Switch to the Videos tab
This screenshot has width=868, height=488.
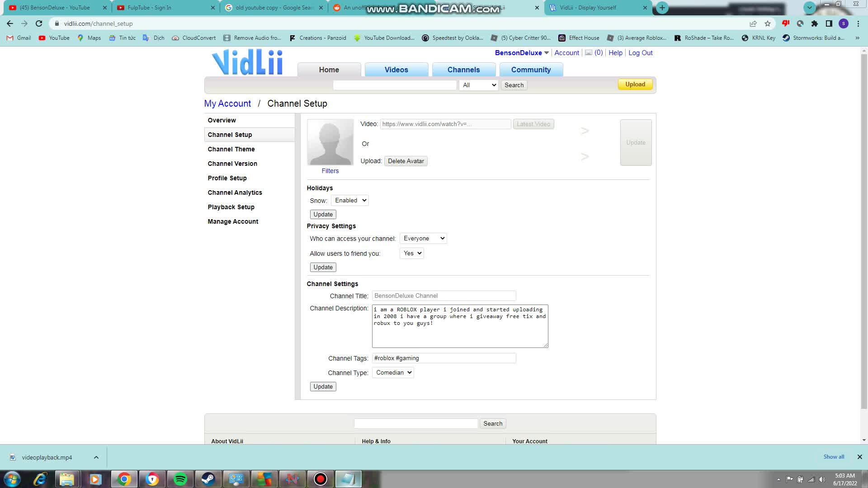click(x=396, y=70)
